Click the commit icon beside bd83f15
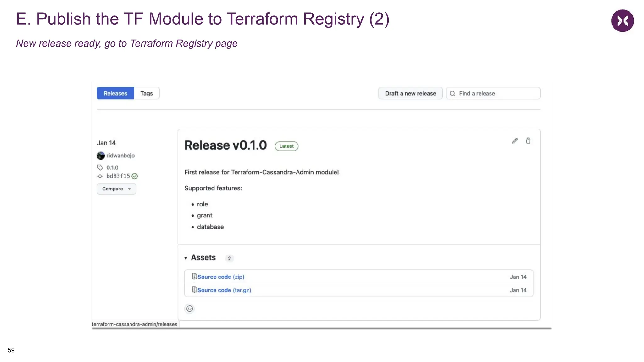The image size is (644, 362). 100,176
